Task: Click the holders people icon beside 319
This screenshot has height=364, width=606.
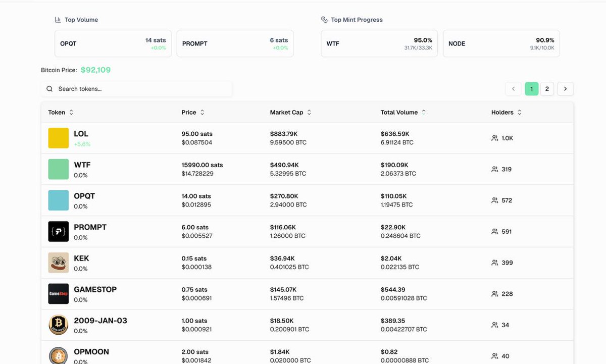Action: point(495,169)
